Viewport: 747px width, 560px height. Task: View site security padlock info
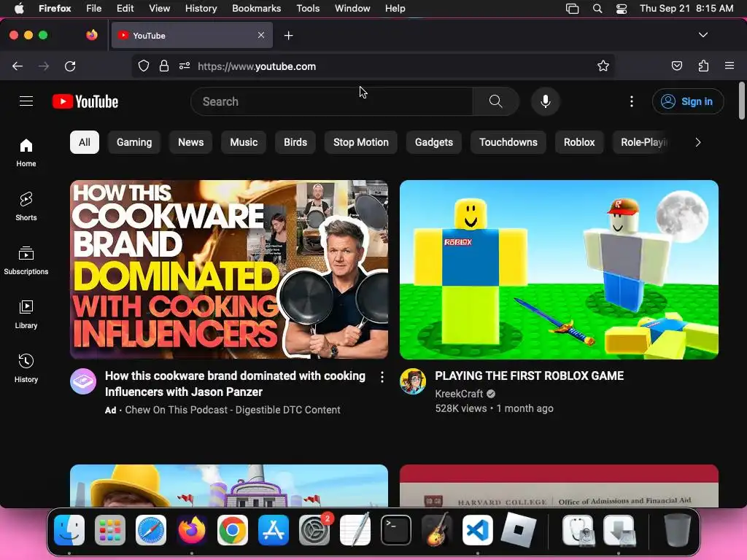coord(164,66)
